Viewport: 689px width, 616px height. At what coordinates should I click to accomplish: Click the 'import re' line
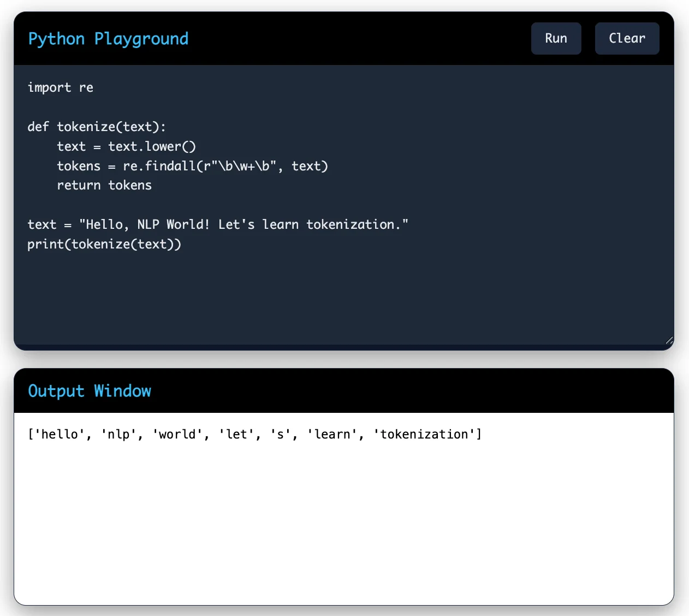(61, 87)
